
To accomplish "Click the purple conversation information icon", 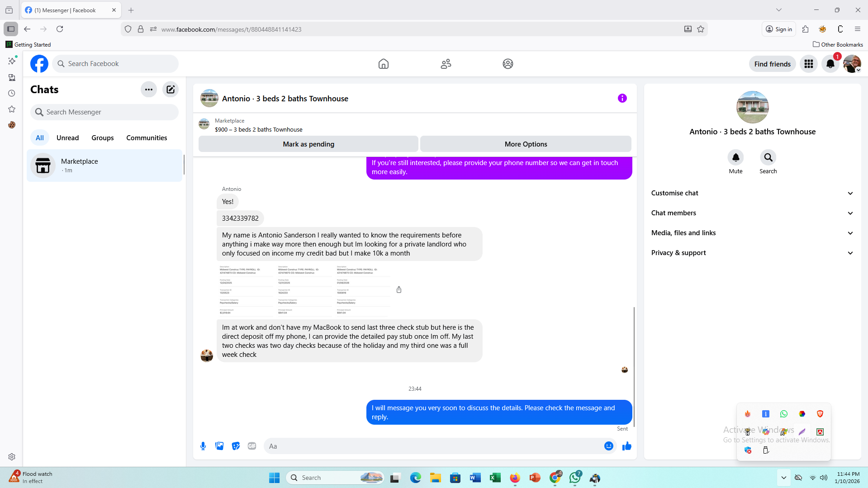I will (622, 98).
